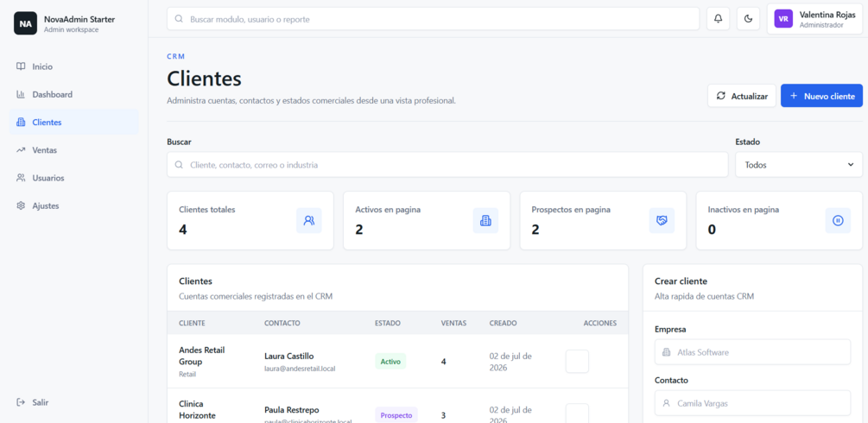Click the Usuarios people icon

(21, 178)
